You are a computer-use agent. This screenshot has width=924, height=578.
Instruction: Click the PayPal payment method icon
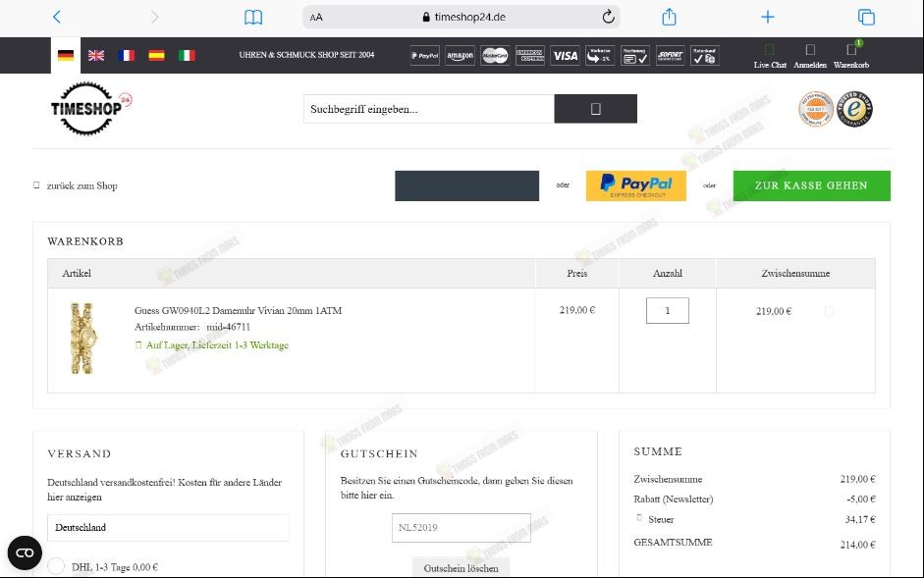pos(426,56)
